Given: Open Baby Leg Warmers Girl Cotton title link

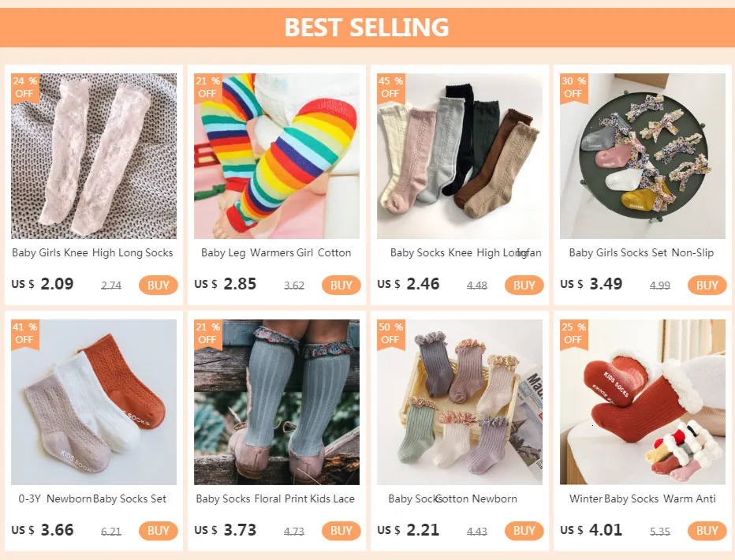Looking at the screenshot, I should pyautogui.click(x=276, y=253).
